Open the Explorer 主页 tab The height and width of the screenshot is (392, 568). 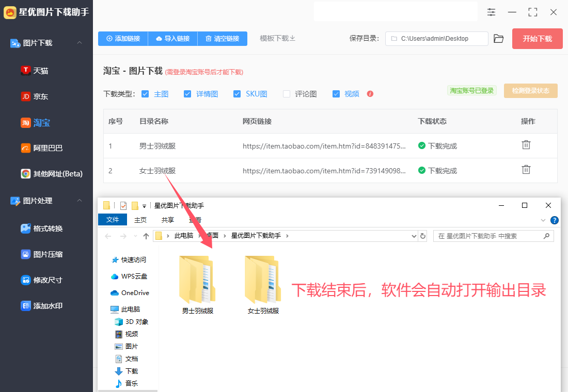[x=140, y=220]
